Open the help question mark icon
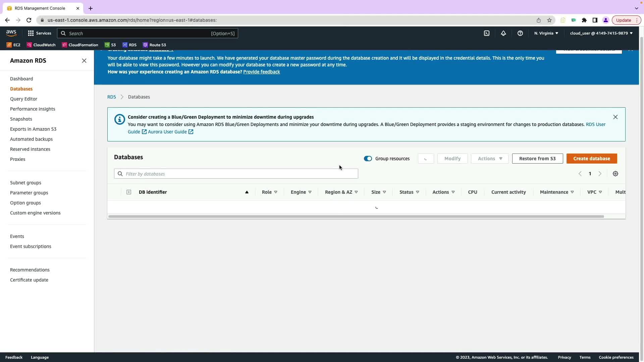 click(520, 33)
